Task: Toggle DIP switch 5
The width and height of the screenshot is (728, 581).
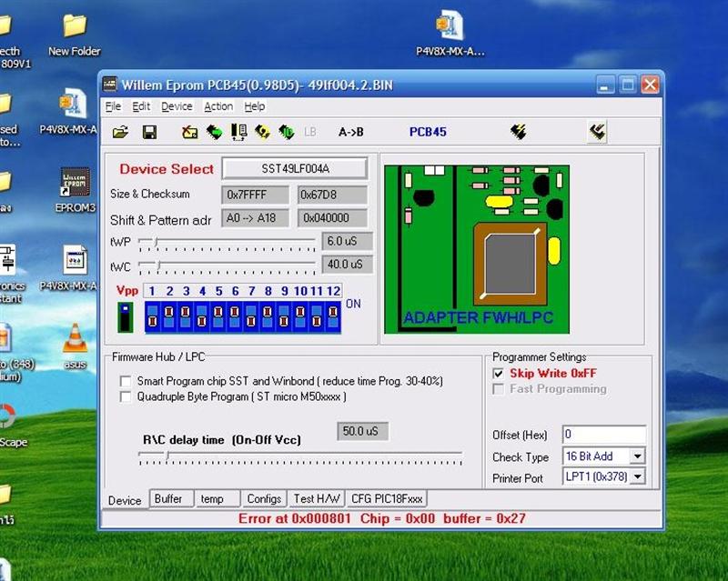Action: click(x=218, y=317)
